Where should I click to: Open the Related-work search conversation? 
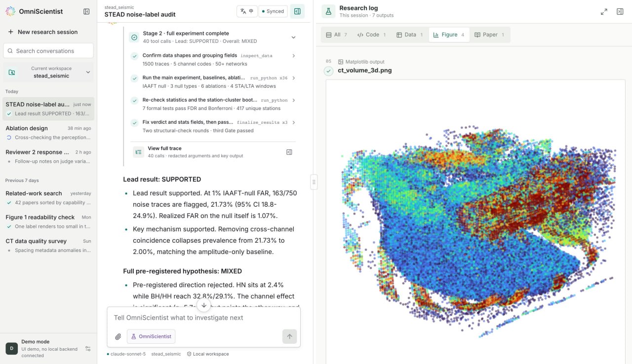(x=49, y=198)
